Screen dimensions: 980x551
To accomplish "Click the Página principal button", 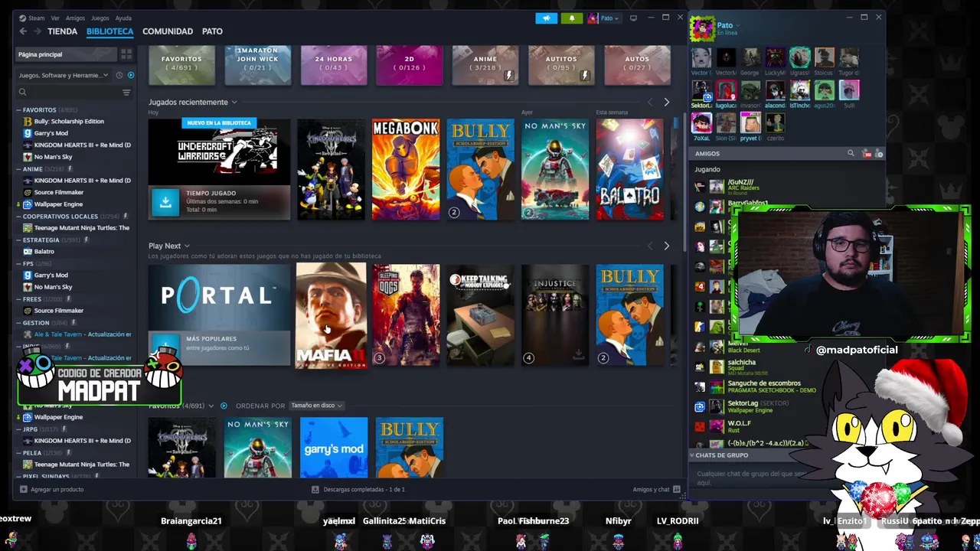I will point(67,54).
